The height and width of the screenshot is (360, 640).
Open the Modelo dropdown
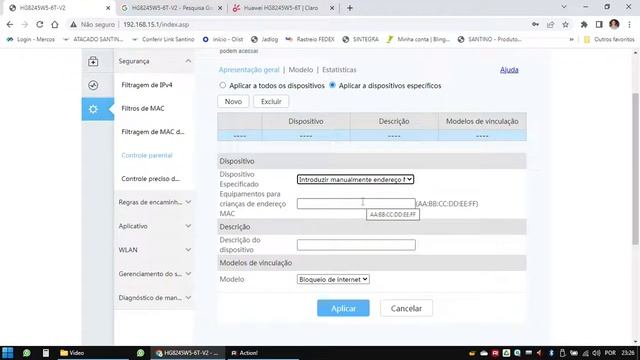tap(333, 279)
